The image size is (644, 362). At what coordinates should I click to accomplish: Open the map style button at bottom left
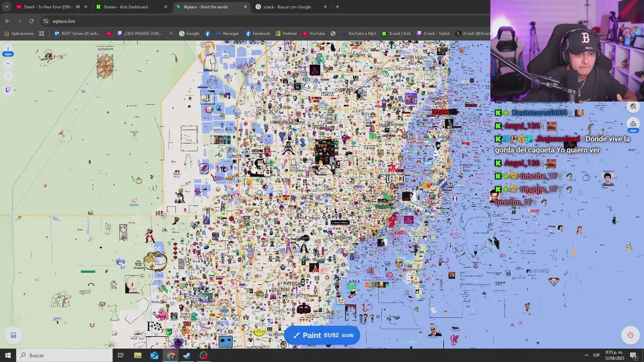[x=13, y=335]
